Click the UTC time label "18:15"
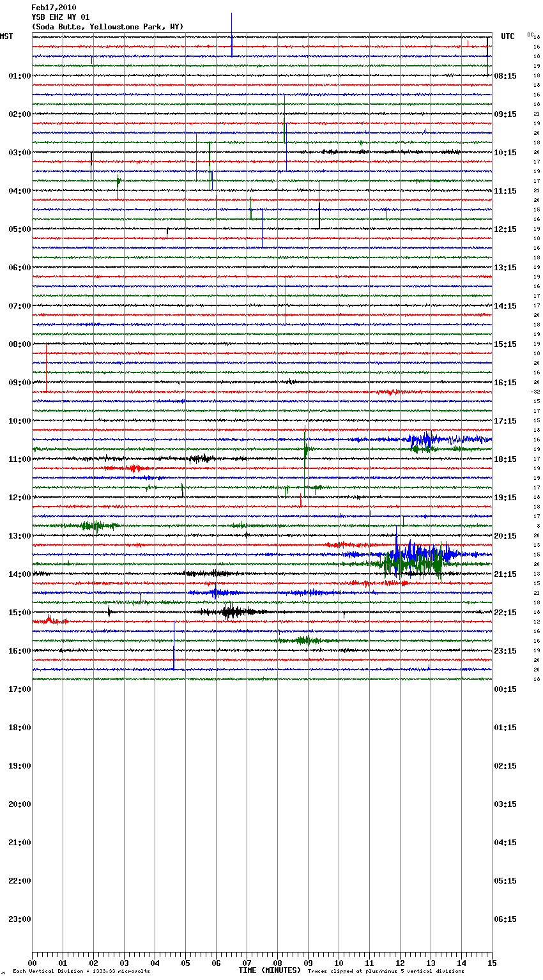The height and width of the screenshot is (980, 543). click(505, 459)
